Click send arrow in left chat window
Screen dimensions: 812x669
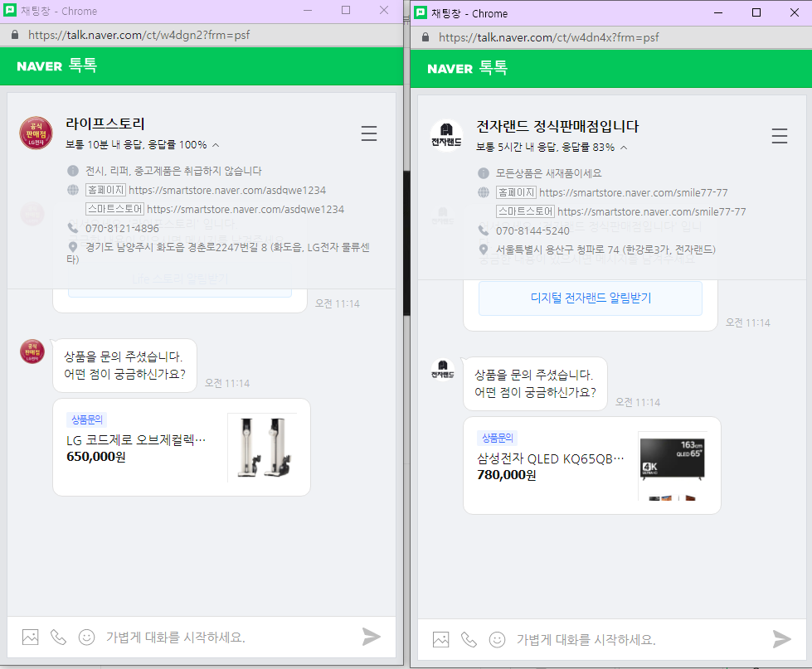(372, 637)
